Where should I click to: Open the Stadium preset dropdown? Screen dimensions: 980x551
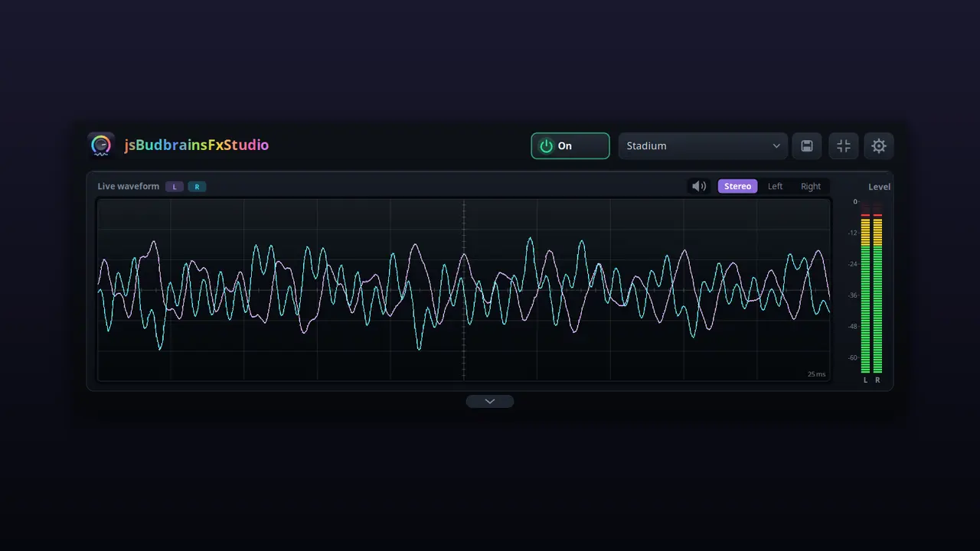(703, 145)
